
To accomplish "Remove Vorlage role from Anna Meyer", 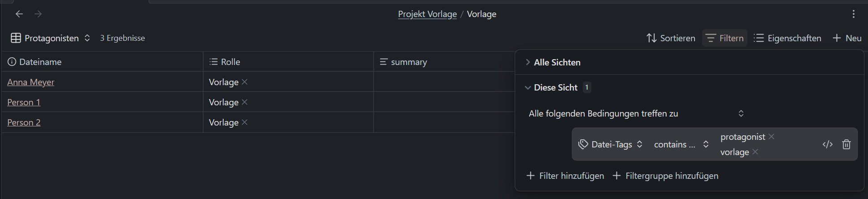I will pyautogui.click(x=245, y=82).
